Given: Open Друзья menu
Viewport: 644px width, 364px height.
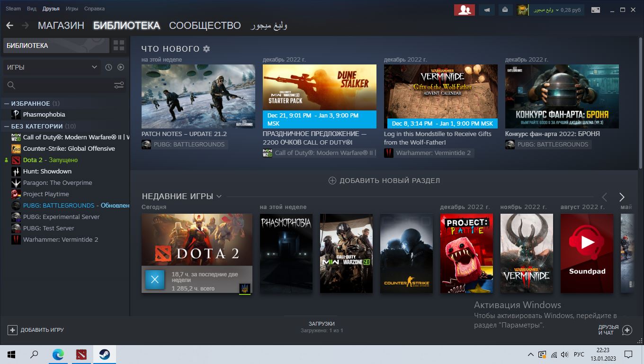Looking at the screenshot, I should [51, 9].
